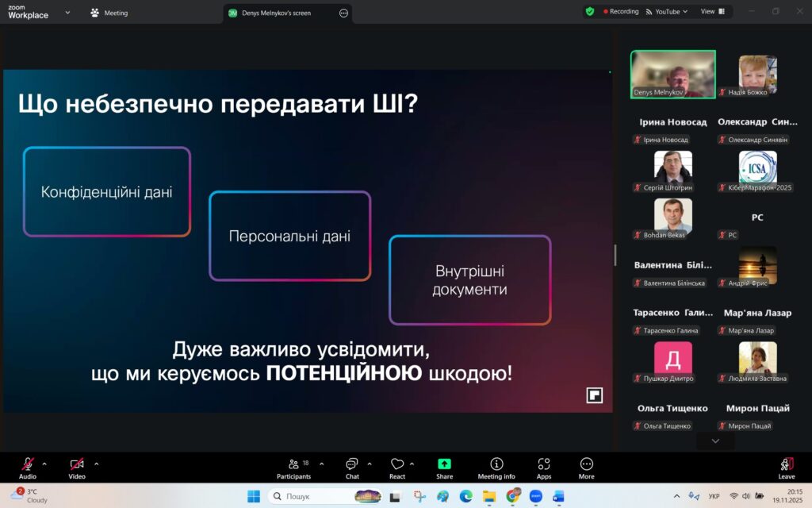
Task: Open Meeting info
Action: (x=496, y=468)
